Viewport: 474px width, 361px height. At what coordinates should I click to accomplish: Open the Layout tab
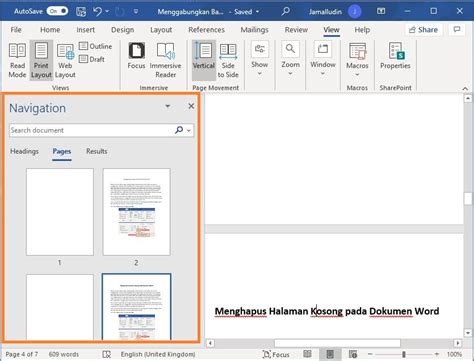click(161, 30)
